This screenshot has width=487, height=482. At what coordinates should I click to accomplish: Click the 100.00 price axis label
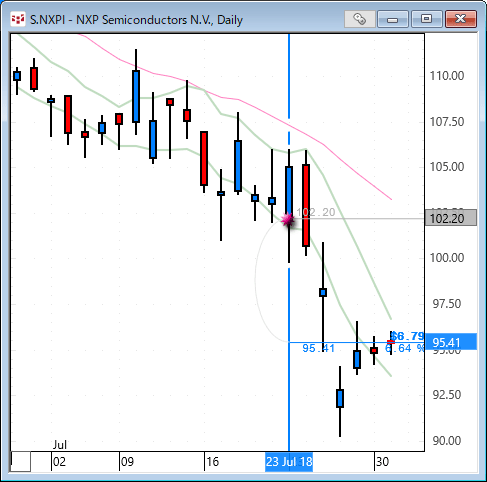coord(447,258)
